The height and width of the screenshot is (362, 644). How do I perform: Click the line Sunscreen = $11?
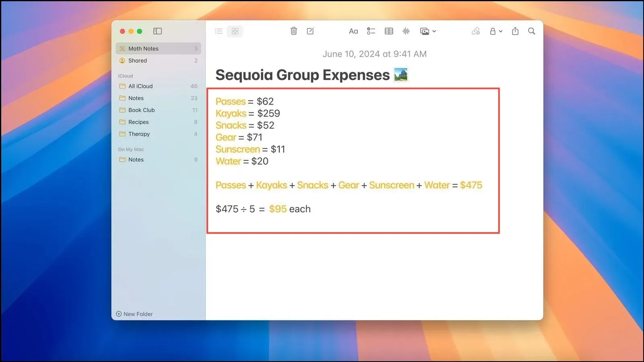(x=250, y=149)
